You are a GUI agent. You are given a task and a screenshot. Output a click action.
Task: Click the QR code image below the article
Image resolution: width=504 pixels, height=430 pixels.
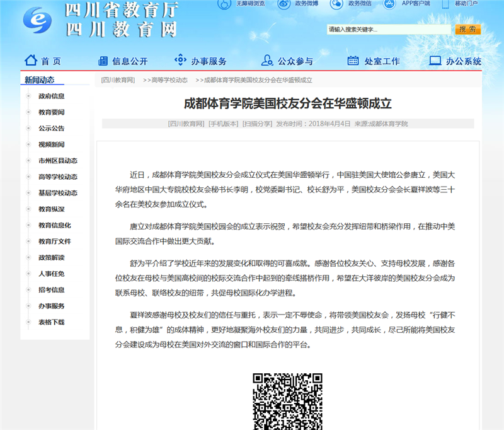(x=287, y=402)
